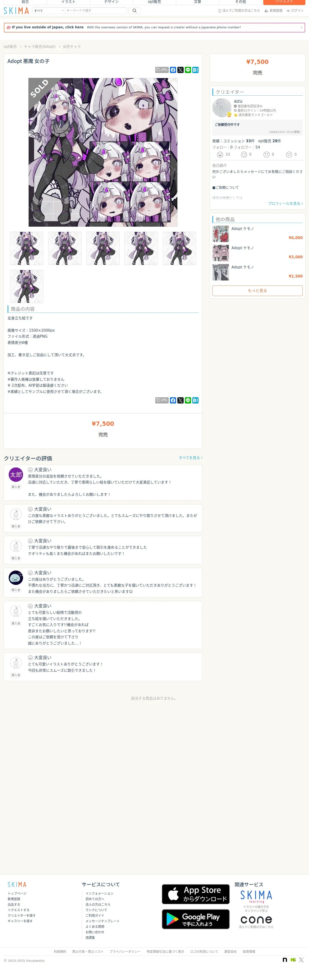Open footer インフォメーション link
This screenshot has width=309, height=980.
pos(99,893)
